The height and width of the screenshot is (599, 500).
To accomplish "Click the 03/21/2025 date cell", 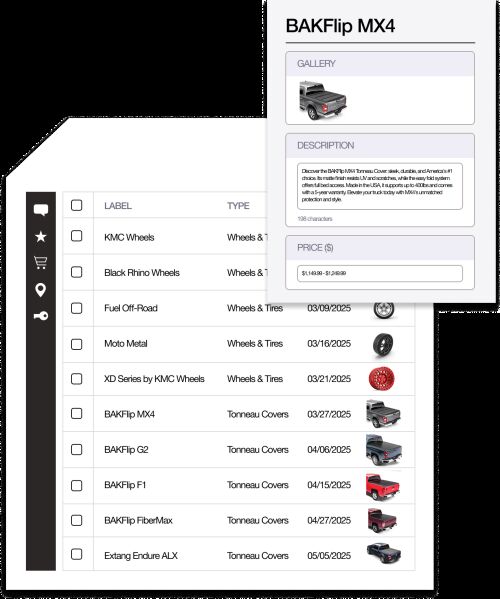I will click(x=329, y=379).
